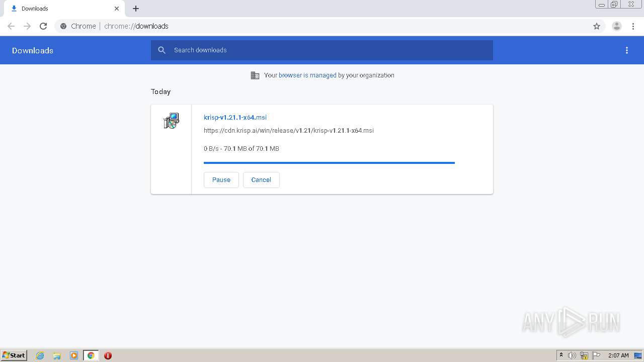
Task: Show hidden tray icons arrow
Action: pos(561,355)
